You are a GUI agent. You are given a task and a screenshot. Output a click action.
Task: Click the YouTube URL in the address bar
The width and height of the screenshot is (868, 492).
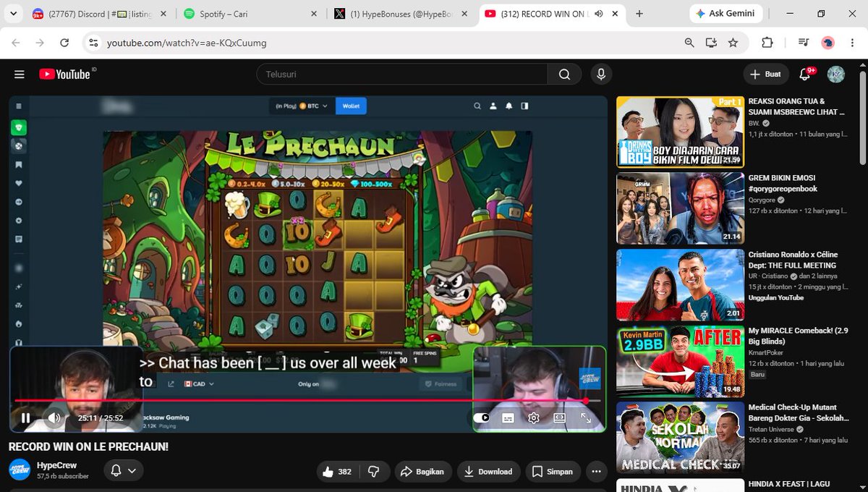[187, 43]
